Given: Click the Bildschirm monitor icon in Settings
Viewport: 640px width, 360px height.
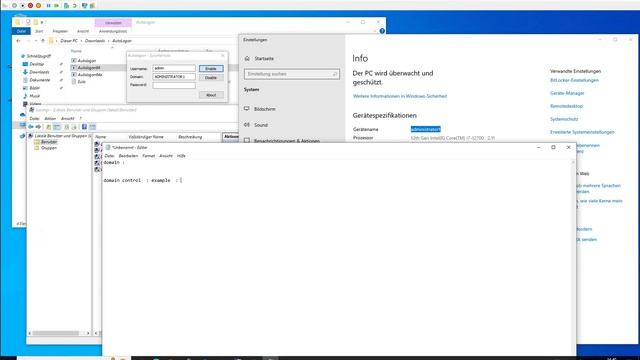Looking at the screenshot, I should point(247,109).
